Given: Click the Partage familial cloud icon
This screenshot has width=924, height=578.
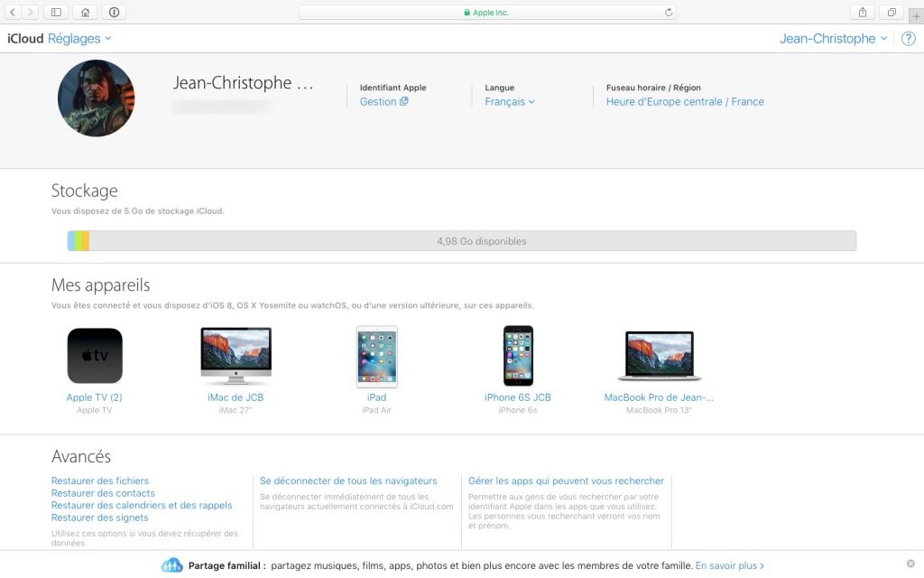Looking at the screenshot, I should pyautogui.click(x=171, y=565).
